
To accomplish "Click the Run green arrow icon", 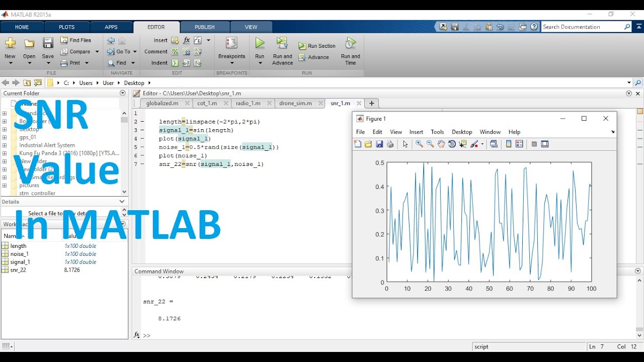I will 260,43.
